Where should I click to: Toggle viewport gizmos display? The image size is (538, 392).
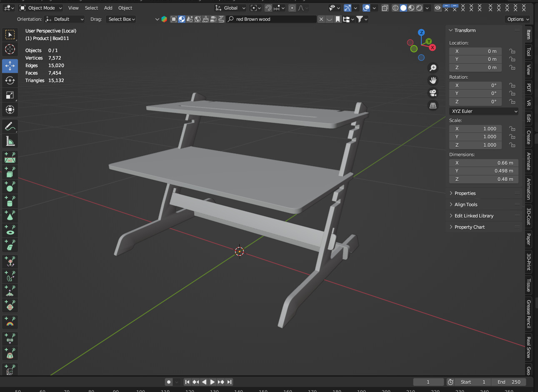[x=348, y=8]
